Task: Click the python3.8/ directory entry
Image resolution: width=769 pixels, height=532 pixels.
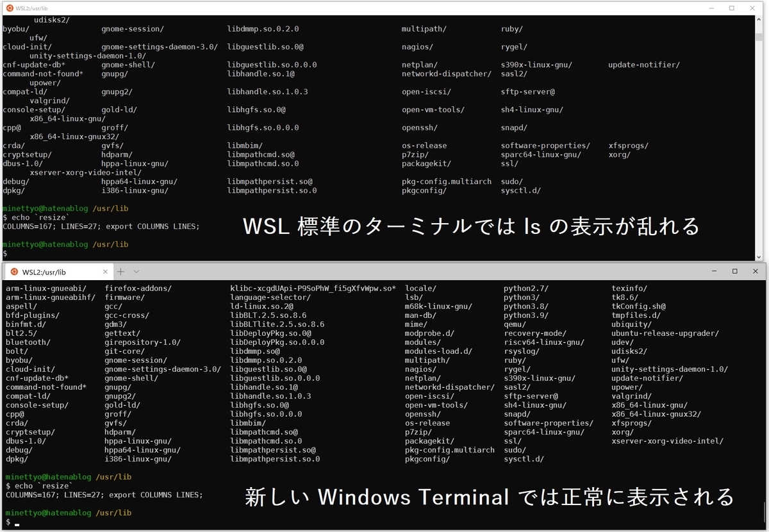Action: coord(526,306)
